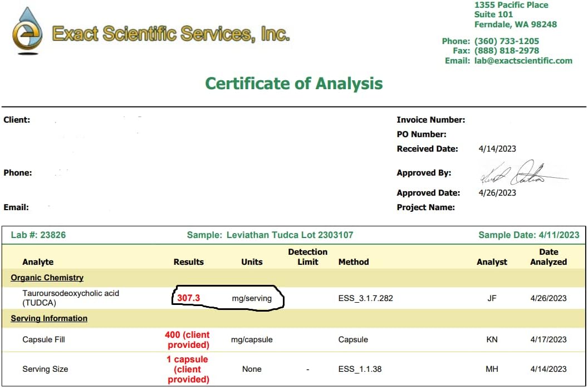Click the Sample Leviathan Tudca Lot 2303107 text
Viewport: 588px width, 388px height.
point(269,235)
